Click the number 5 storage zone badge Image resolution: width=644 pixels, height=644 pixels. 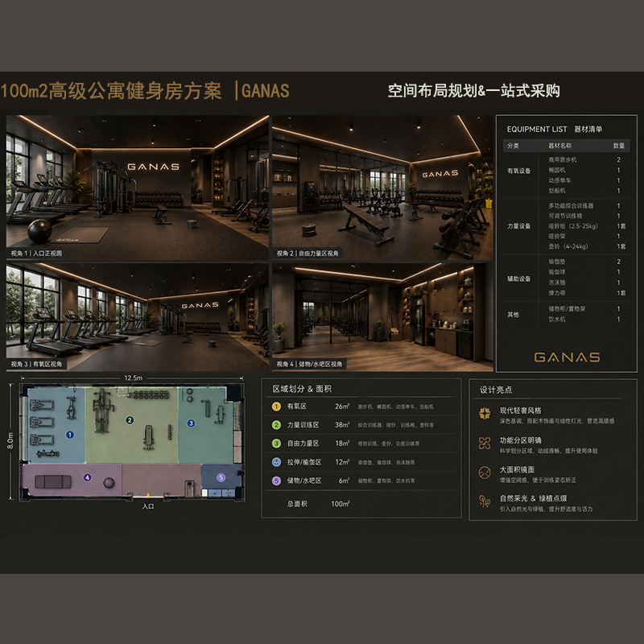(x=276, y=481)
